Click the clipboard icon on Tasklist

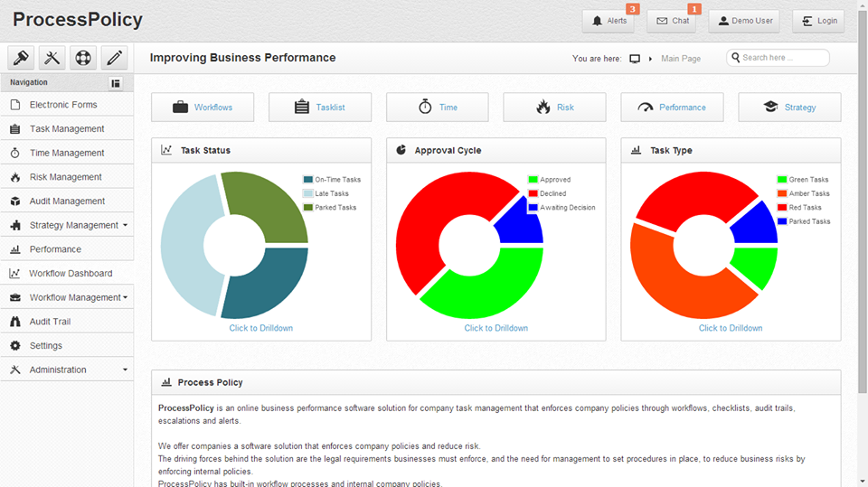(x=302, y=107)
